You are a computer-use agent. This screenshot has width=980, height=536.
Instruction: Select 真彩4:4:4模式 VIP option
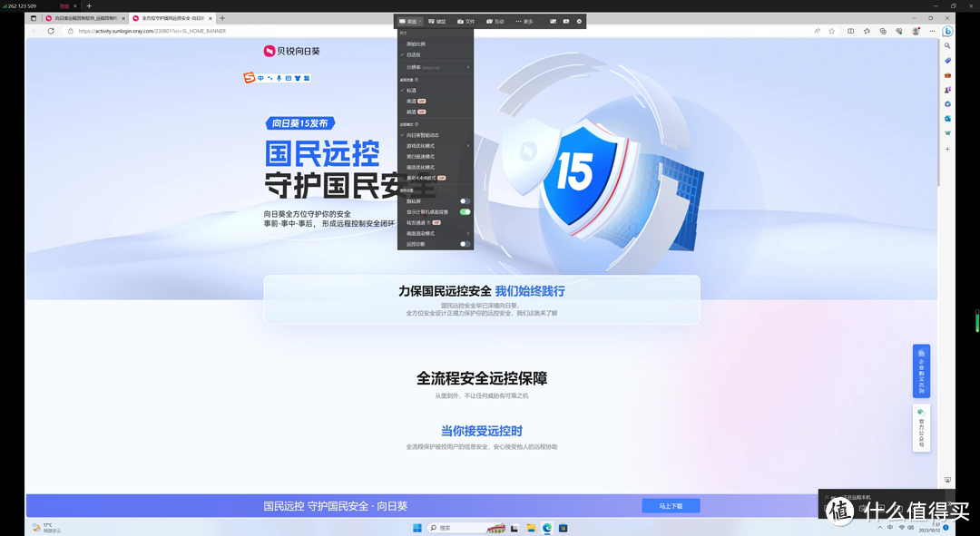click(436, 178)
